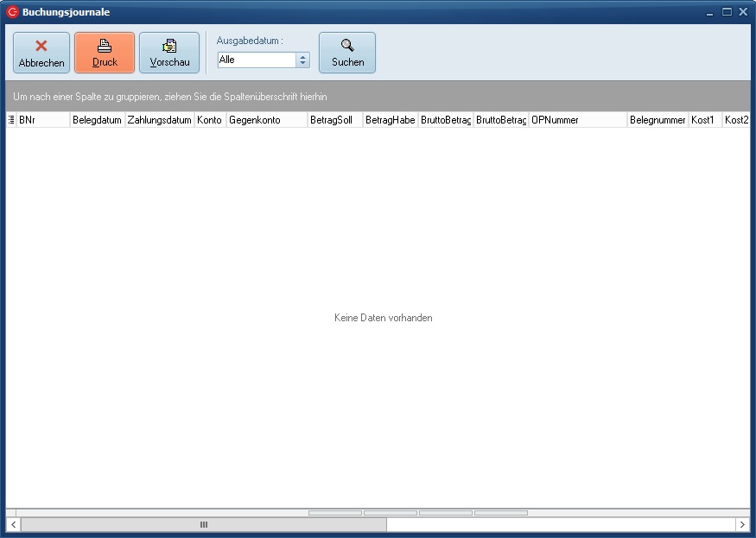Click inside the Ausgabedatum field showing Alle

(256, 60)
